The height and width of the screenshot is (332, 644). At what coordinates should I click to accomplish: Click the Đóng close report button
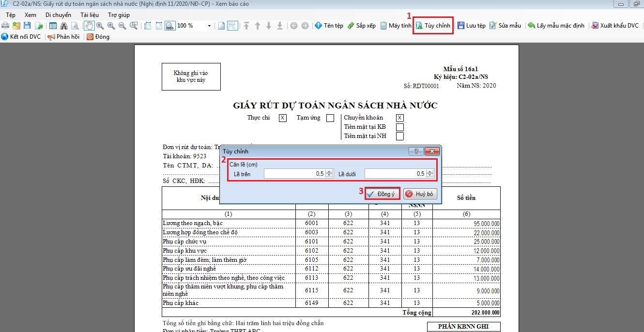pyautogui.click(x=98, y=37)
